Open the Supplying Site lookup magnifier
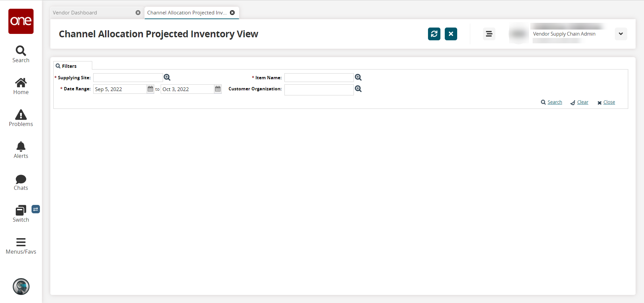 167,78
